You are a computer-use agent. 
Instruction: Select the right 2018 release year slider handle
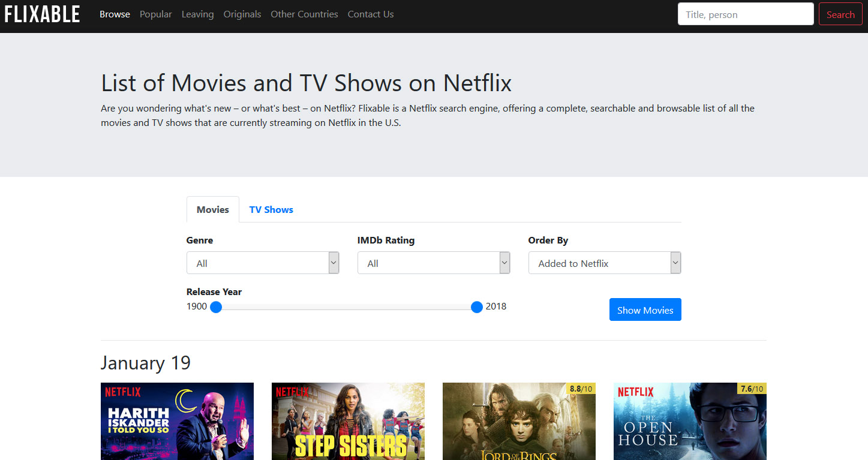tap(476, 306)
